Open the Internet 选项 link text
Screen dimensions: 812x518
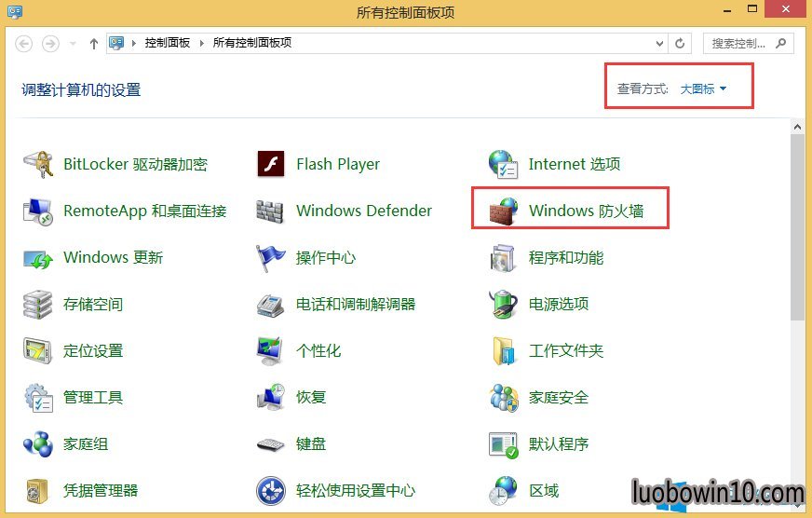click(575, 164)
